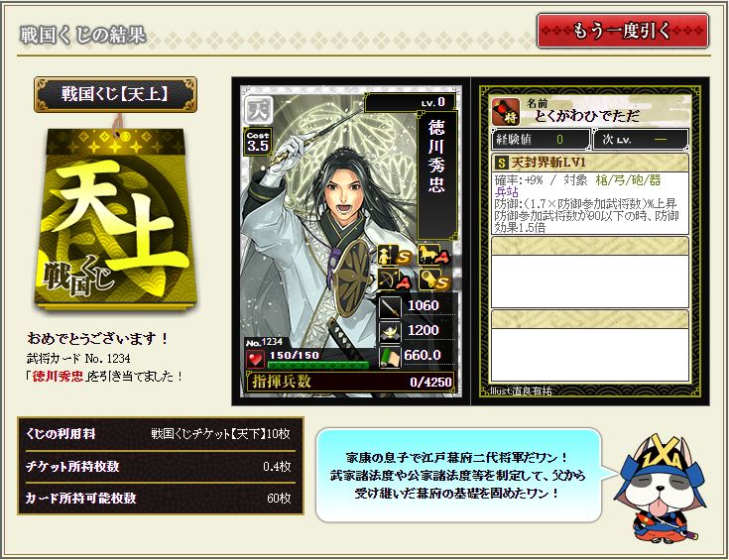Click the 戦国くじ【天上】 label button
729x560 pixels.
(x=115, y=95)
